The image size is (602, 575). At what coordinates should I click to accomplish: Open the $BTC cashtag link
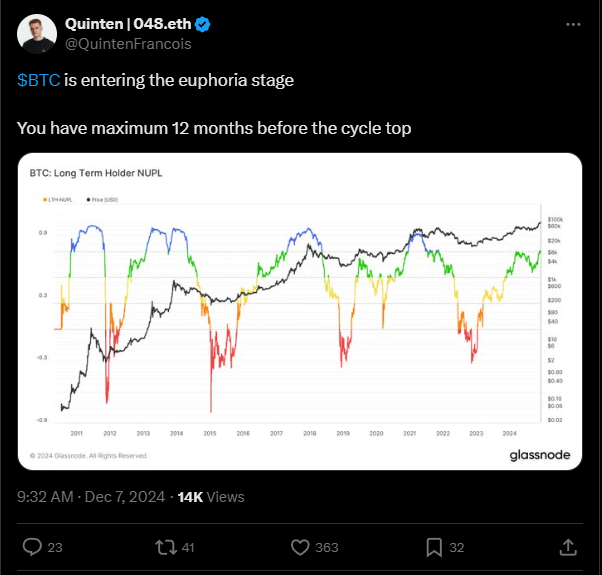click(x=39, y=80)
